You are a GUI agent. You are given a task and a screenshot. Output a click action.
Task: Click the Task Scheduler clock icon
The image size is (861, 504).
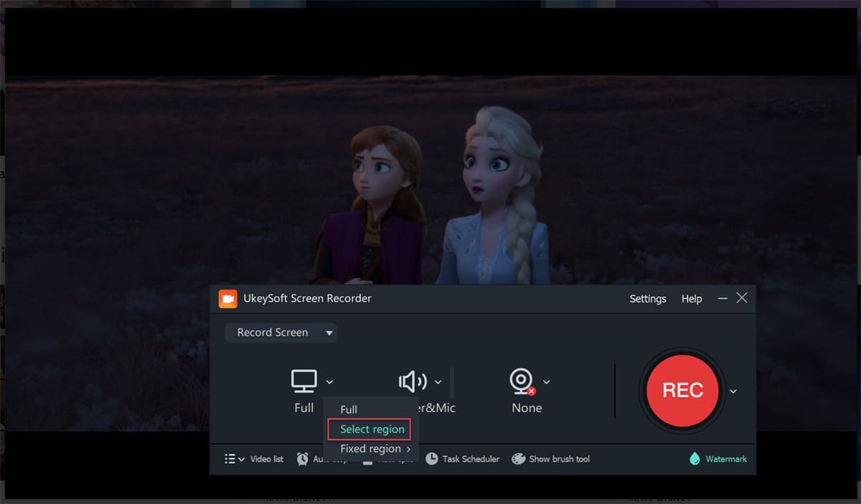click(431, 459)
